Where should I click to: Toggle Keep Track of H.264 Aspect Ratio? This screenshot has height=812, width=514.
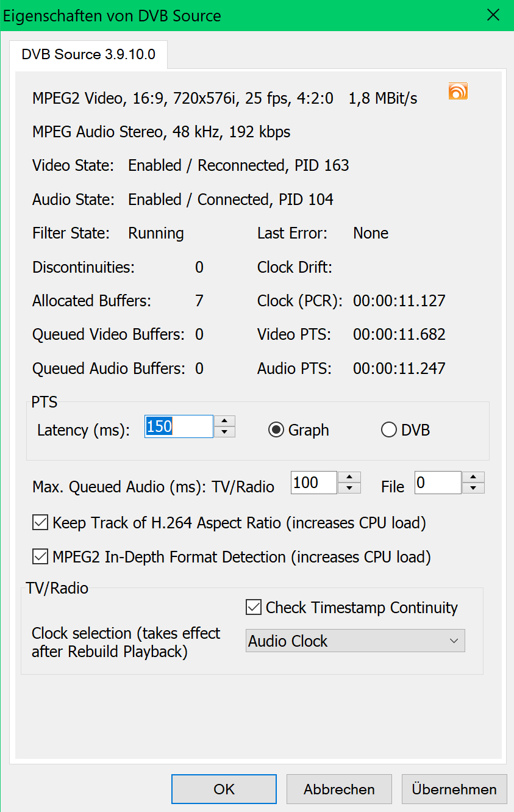[40, 523]
